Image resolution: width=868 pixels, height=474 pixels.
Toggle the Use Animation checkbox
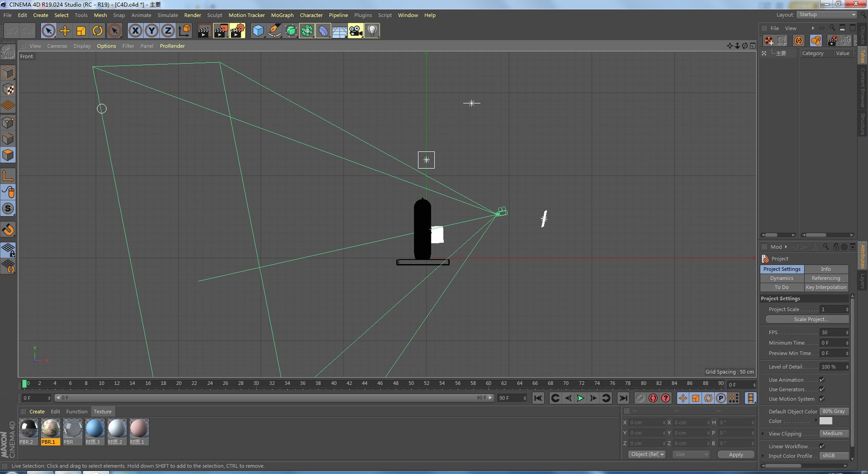822,380
